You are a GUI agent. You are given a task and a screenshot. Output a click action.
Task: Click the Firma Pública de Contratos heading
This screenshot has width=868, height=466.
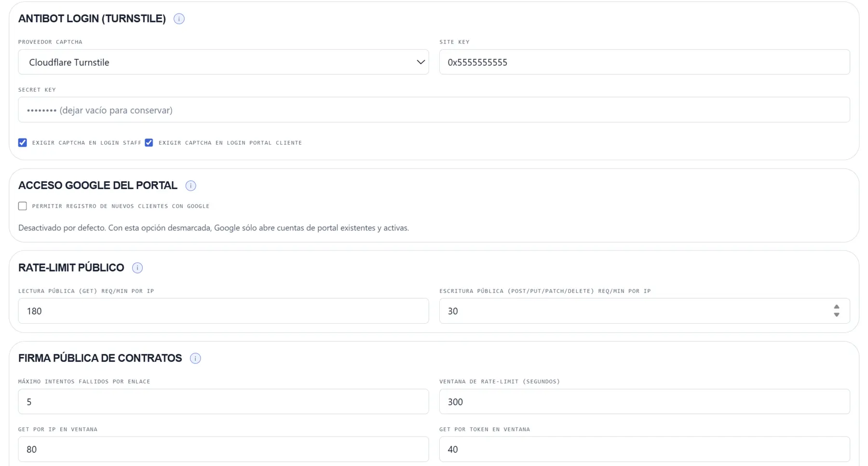point(100,358)
